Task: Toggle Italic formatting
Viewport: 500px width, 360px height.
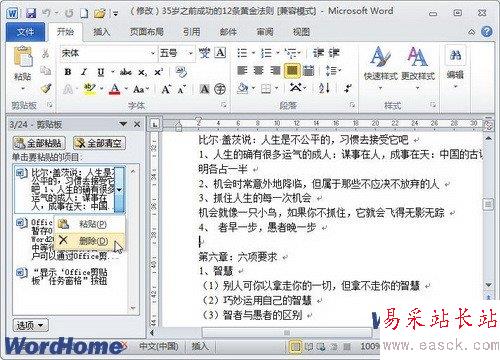Action: click(x=84, y=72)
